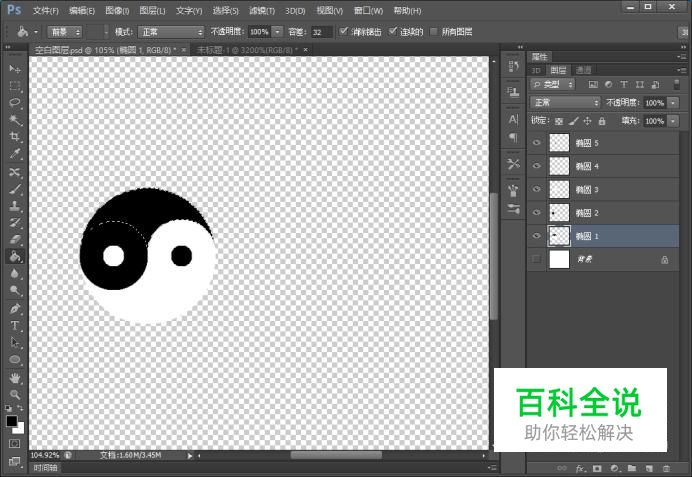Open the 滤镜(T) menu
The width and height of the screenshot is (692, 477).
pos(262,11)
